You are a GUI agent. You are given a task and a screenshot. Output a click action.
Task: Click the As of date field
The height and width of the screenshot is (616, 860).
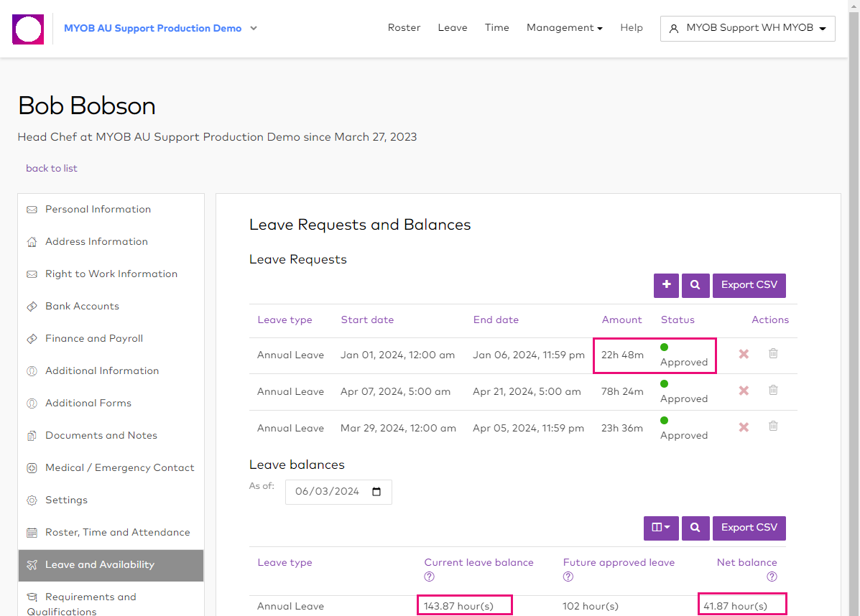coord(338,492)
